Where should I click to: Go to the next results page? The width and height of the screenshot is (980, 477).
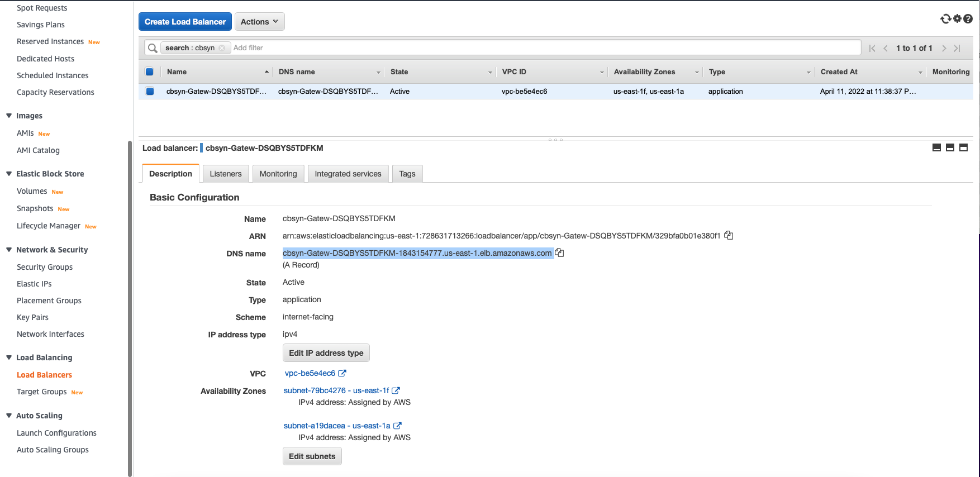tap(944, 49)
